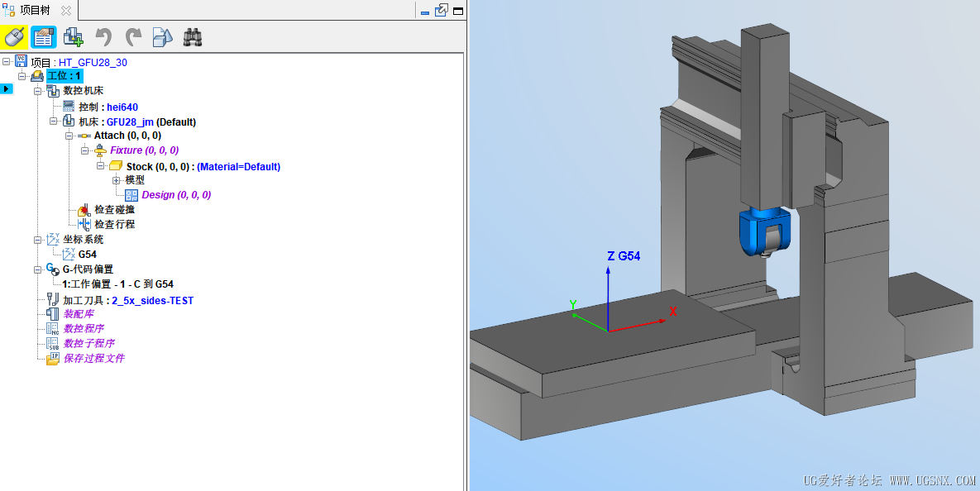This screenshot has width=980, height=491.
Task: Select project HT_GFU28_30 in tree
Action: (x=79, y=63)
